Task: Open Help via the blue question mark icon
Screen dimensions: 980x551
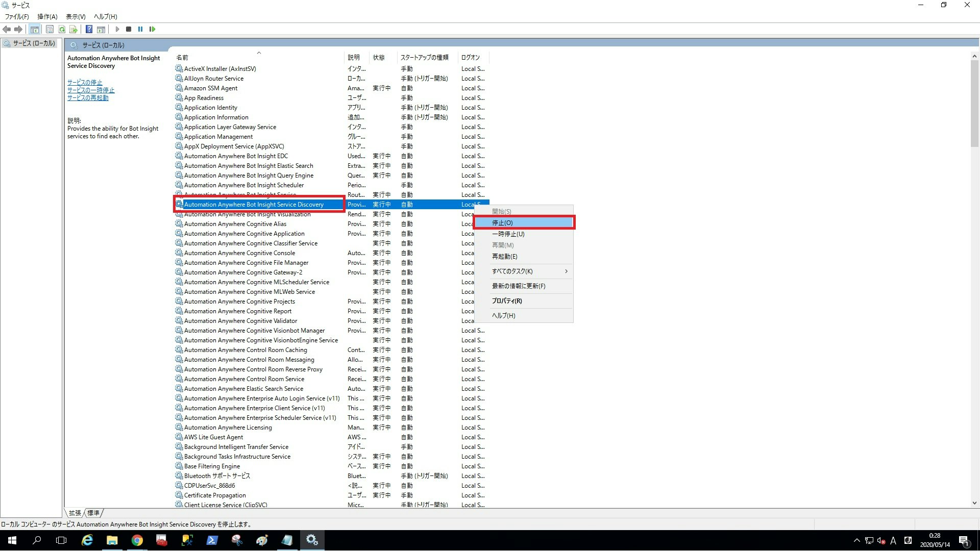Action: pyautogui.click(x=89, y=29)
